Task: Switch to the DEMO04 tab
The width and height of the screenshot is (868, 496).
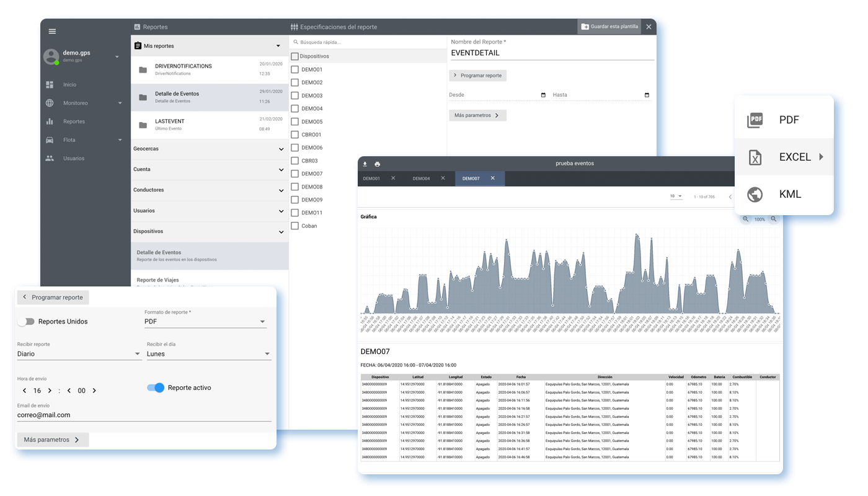Action: coord(421,179)
